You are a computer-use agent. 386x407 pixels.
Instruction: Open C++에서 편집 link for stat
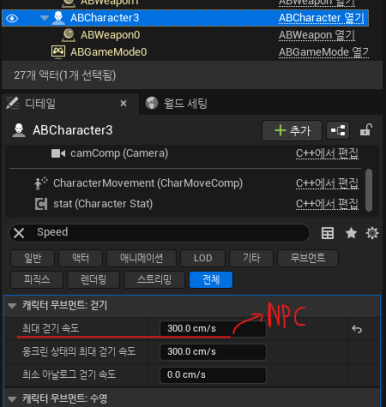pos(327,204)
